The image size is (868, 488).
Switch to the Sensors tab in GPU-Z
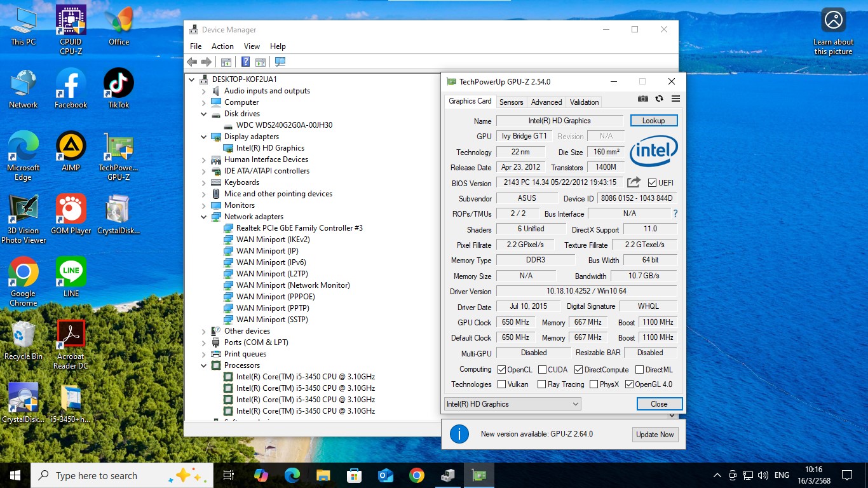coord(512,102)
